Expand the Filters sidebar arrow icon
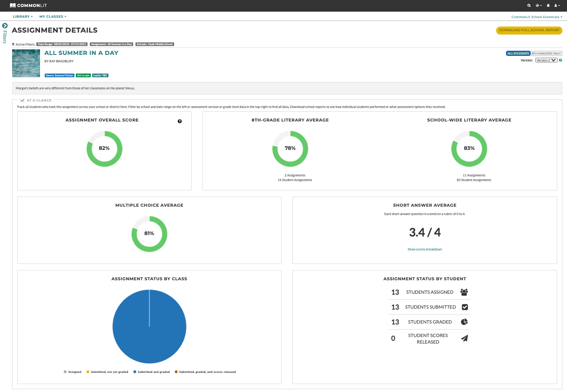 click(5, 26)
